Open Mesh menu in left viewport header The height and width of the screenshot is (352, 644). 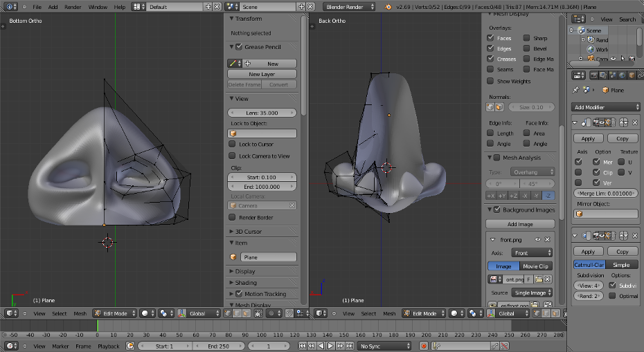[80, 313]
